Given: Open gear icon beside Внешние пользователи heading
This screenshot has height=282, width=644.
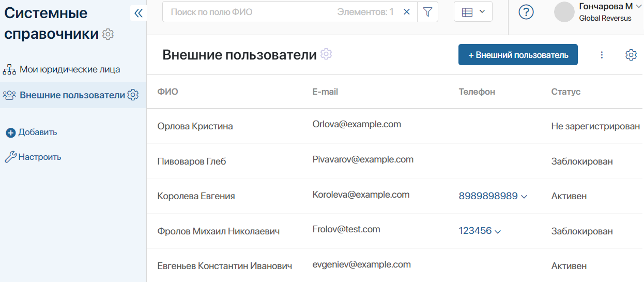Looking at the screenshot, I should pos(326,54).
